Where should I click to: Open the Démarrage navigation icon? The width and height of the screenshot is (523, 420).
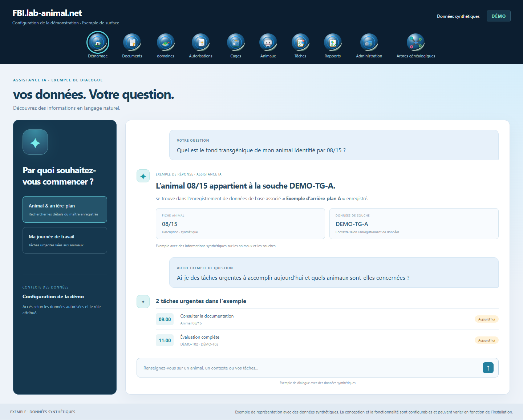(x=98, y=42)
